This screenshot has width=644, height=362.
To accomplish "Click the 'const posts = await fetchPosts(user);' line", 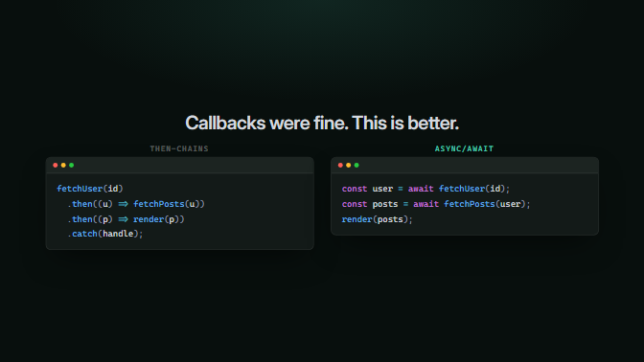I will (436, 204).
